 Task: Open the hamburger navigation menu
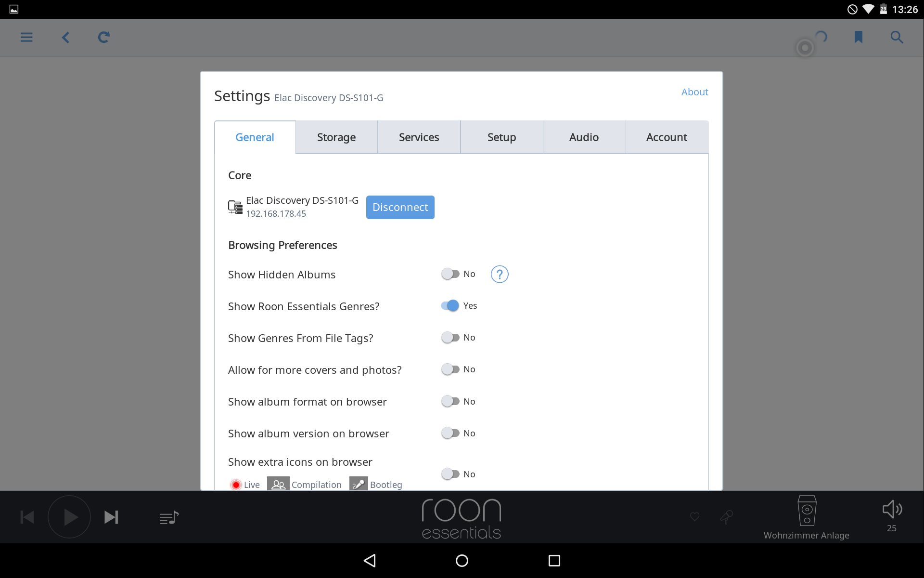[x=26, y=37]
